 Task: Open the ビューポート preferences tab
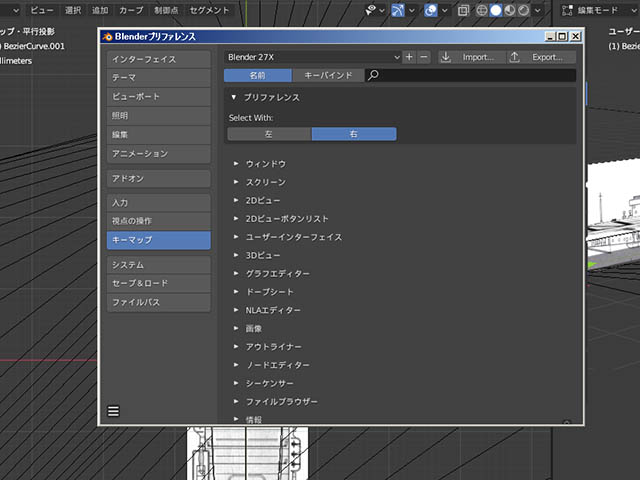click(159, 96)
